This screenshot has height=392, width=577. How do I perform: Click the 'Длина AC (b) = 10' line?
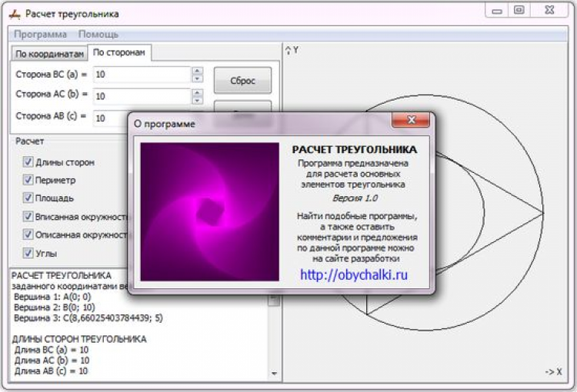point(52,360)
